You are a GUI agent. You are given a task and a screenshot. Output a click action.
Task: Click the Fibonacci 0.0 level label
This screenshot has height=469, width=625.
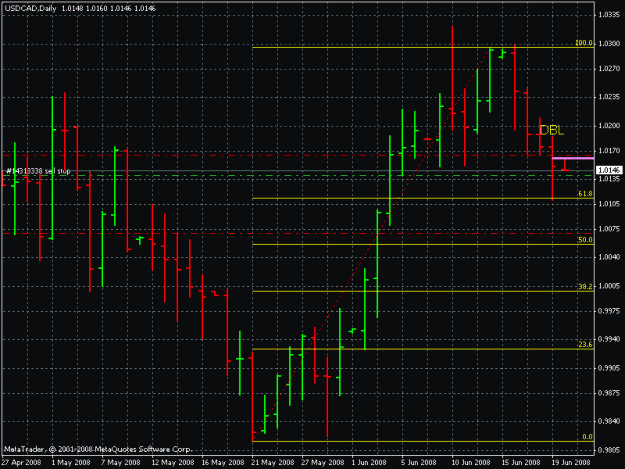pyautogui.click(x=588, y=437)
